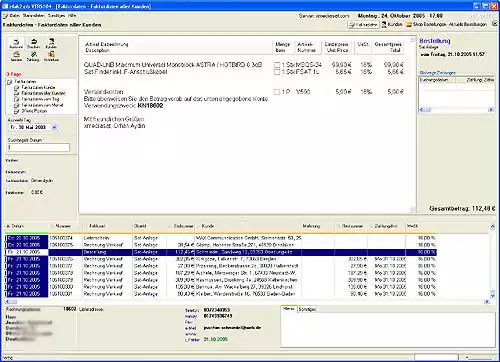Switch to the Sonstiges tab beside Memo

(x=307, y=309)
